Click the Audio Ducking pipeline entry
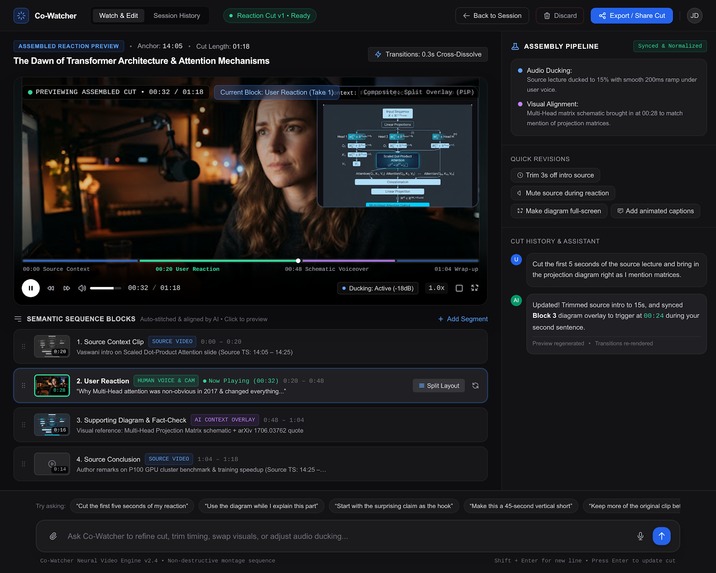Viewport: 716px width, 573px height. click(x=609, y=80)
